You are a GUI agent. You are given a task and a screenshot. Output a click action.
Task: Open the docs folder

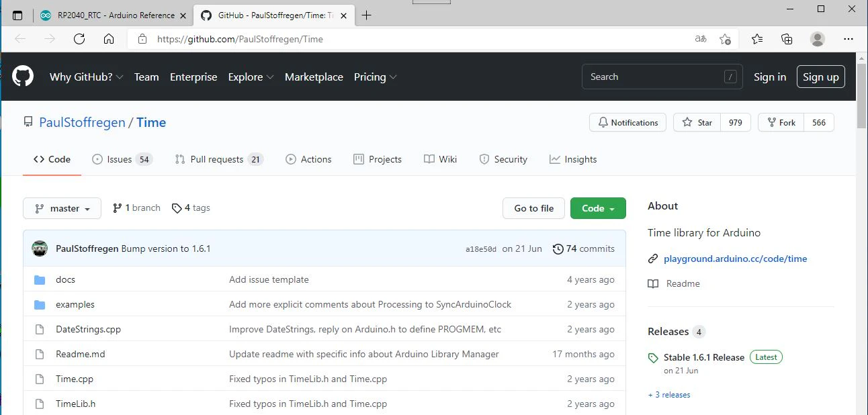click(x=65, y=279)
